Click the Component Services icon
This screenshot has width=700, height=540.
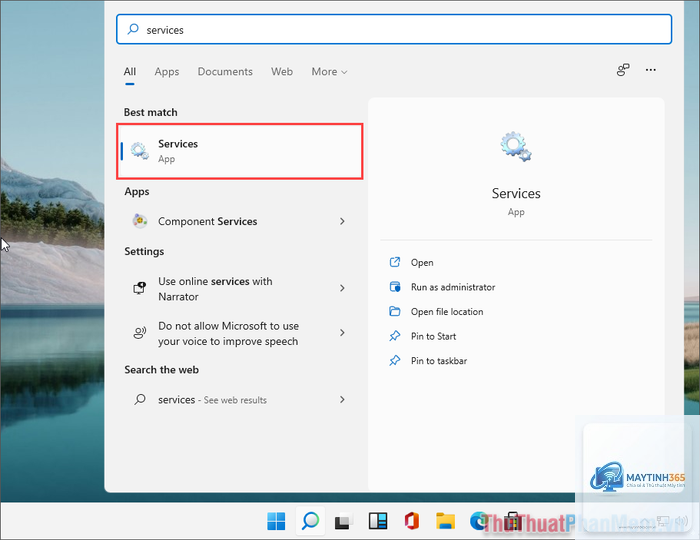point(140,221)
